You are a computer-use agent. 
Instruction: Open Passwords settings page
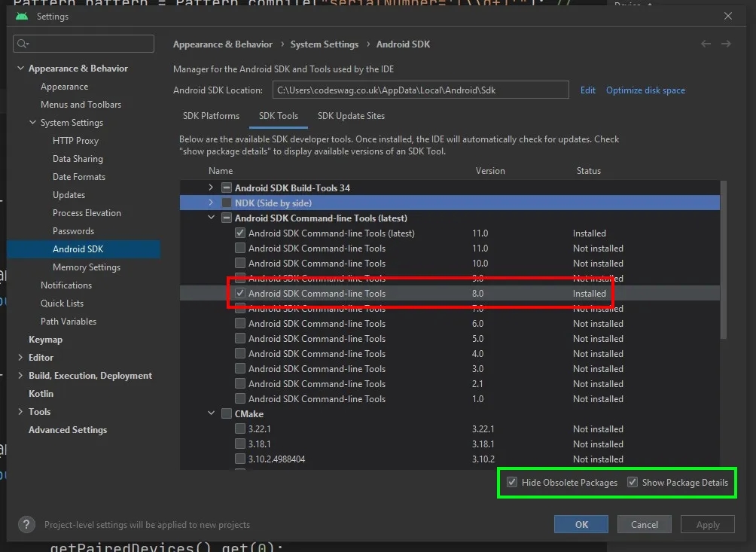(x=73, y=231)
